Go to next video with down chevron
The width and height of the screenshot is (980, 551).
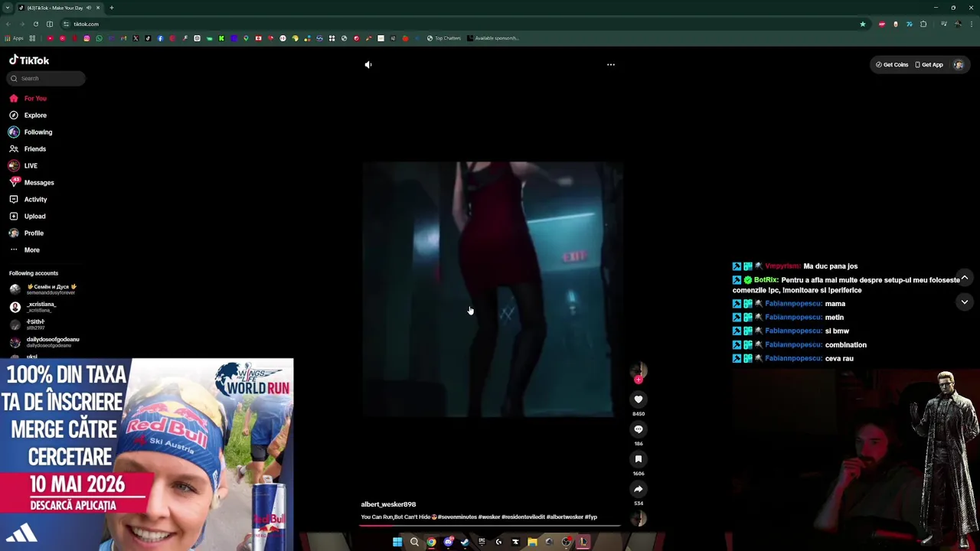[965, 302]
